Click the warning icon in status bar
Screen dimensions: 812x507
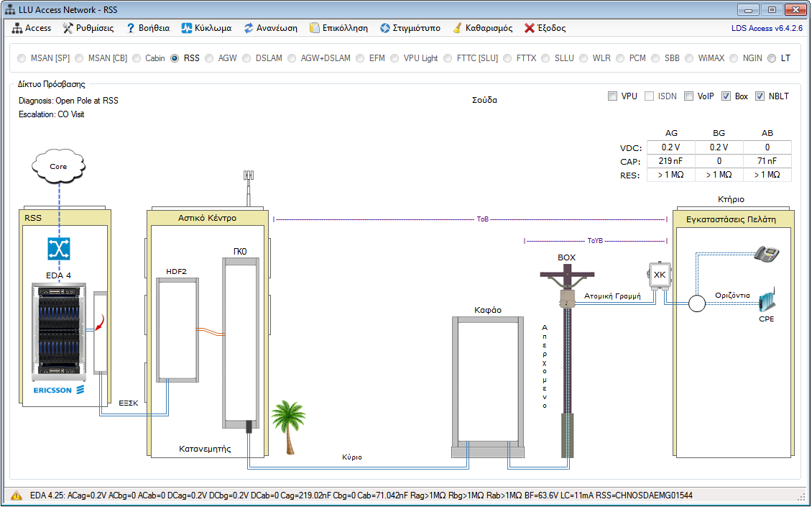coord(16,495)
